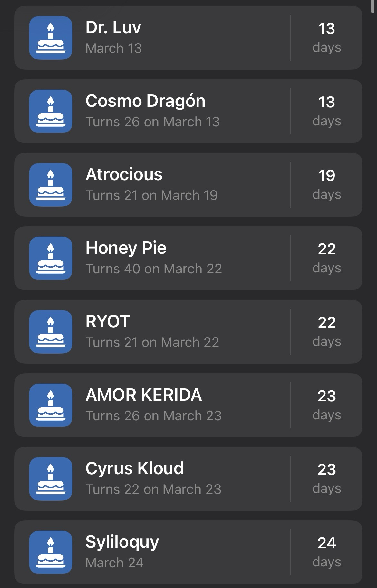
Task: Tap the birthday cake icon beside Dr. Luv
Action: (x=51, y=38)
